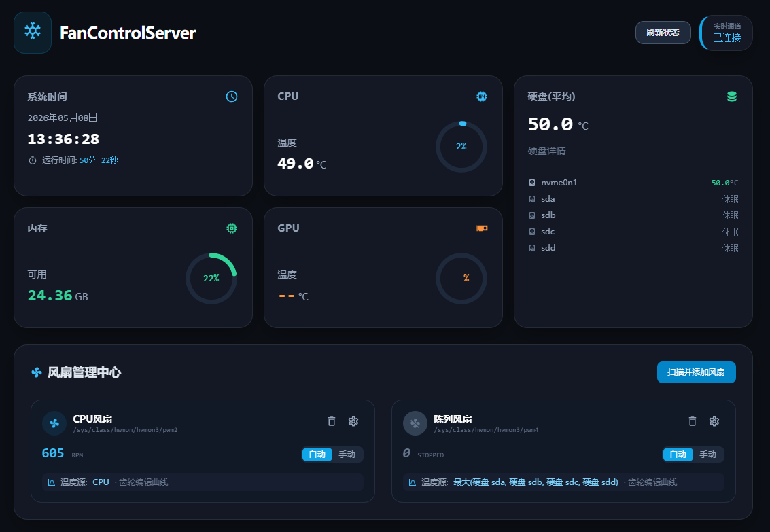The width and height of the screenshot is (770, 532).
Task: Click the sdc disk name
Action: [548, 232]
